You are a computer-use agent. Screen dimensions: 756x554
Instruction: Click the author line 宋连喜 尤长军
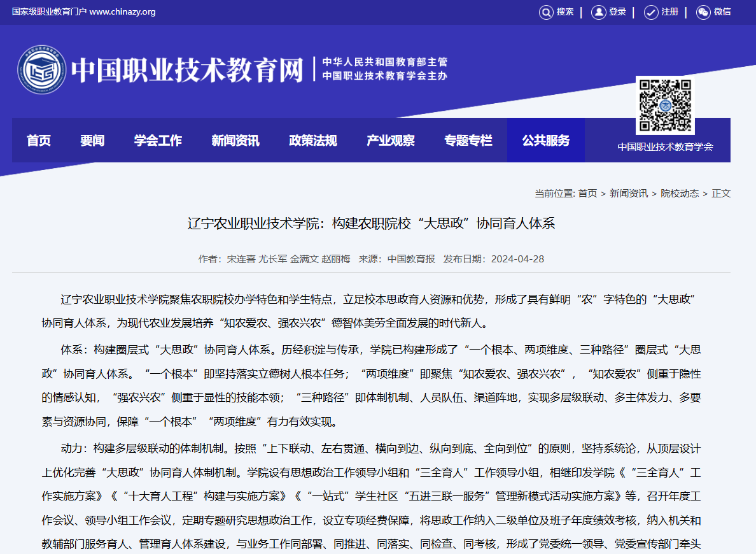[x=288, y=259]
